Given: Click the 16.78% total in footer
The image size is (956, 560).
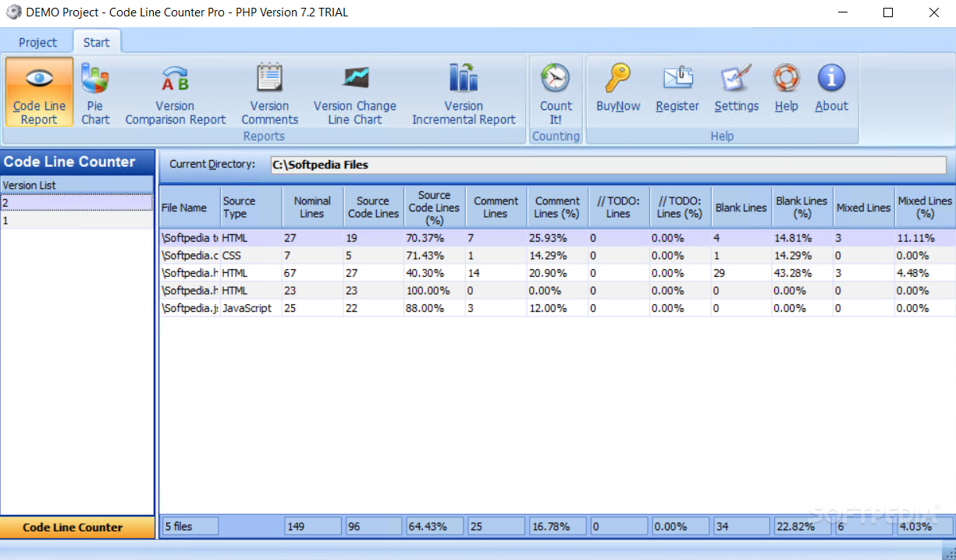Looking at the screenshot, I should point(557,526).
